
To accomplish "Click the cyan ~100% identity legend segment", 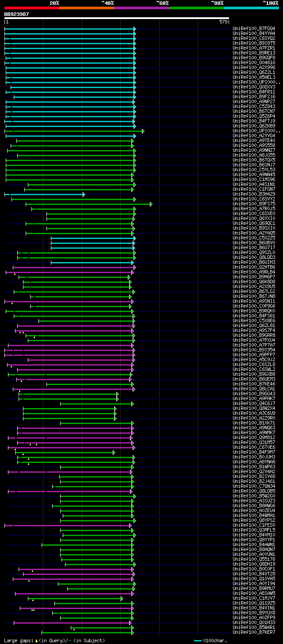I will point(251,8).
